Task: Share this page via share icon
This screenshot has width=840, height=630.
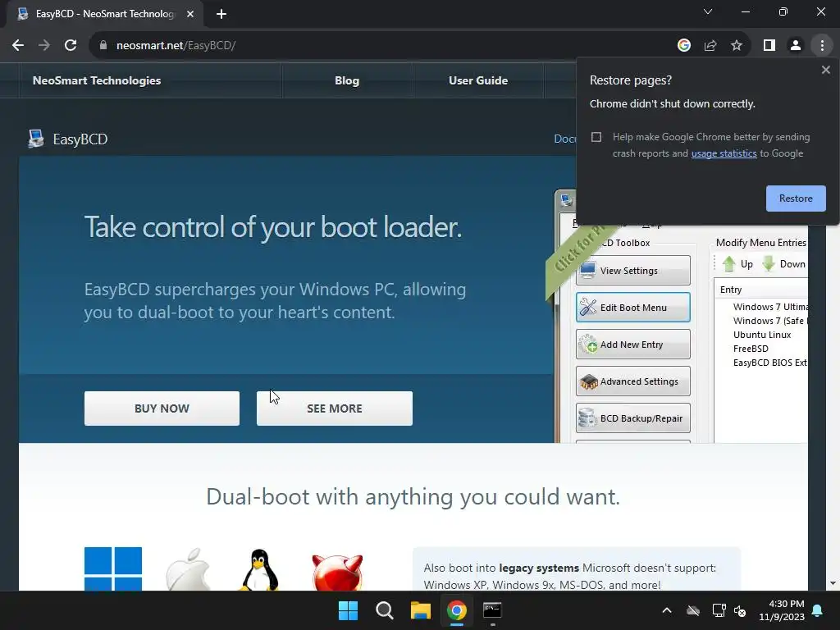Action: pos(710,46)
